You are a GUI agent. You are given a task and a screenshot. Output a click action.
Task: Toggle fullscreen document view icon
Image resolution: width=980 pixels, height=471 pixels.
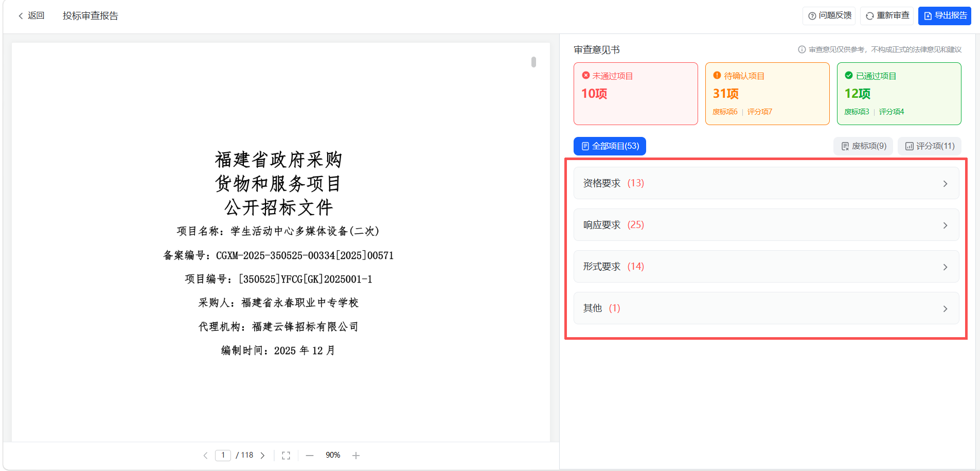pos(286,456)
